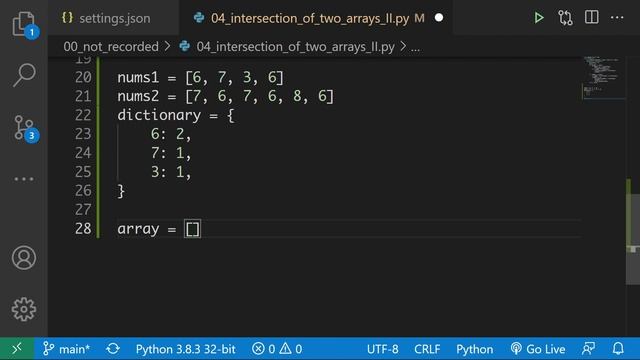Viewport: 640px width, 360px height.
Task: Synchronize changes using the sync icon
Action: [x=113, y=349]
